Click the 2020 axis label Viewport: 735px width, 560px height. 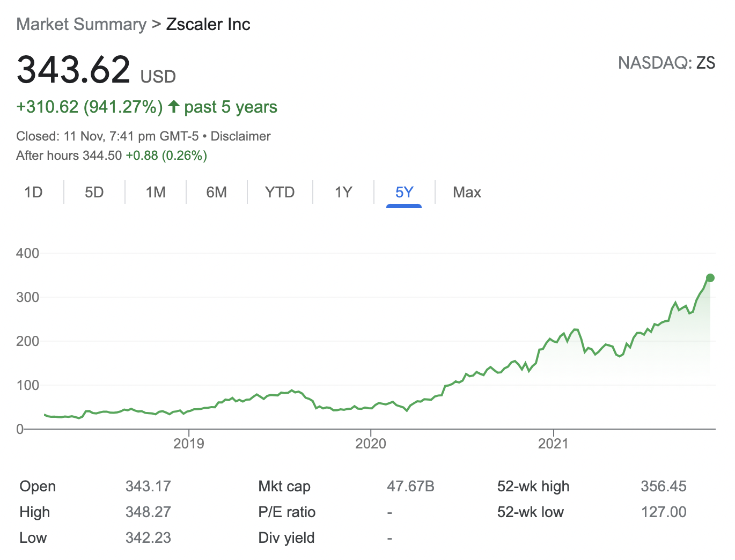tap(371, 444)
